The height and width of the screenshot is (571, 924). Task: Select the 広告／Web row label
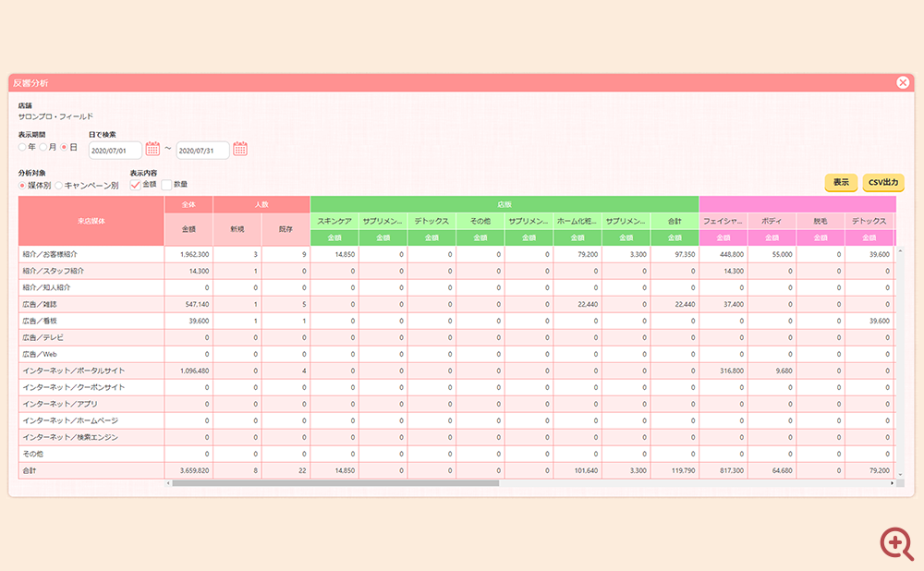coord(40,354)
